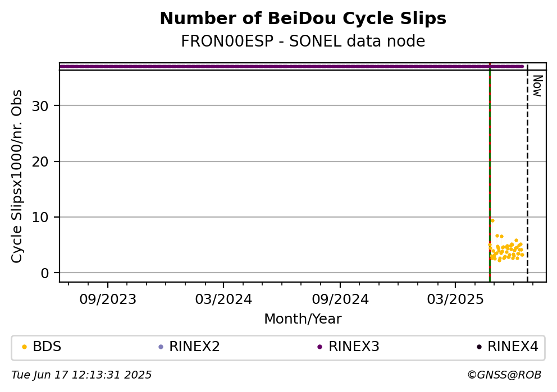Select the BDS legend label
Image resolution: width=557 pixels, height=392 pixels.
[47, 347]
